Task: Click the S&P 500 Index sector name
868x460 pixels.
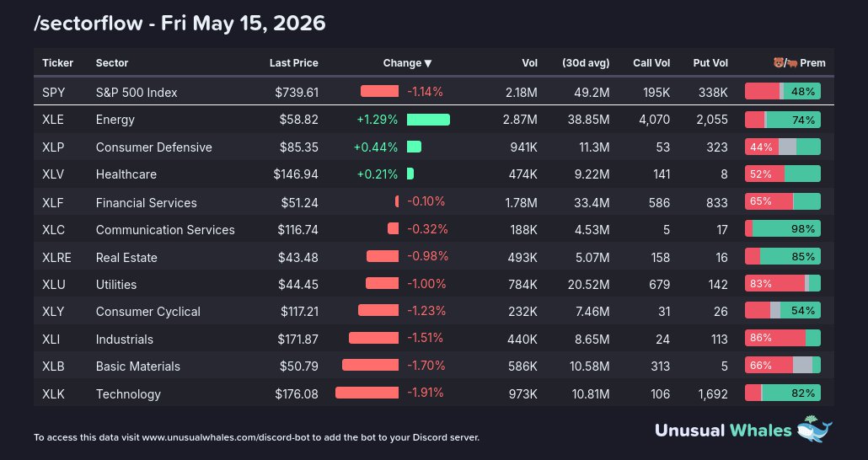Action: click(x=137, y=93)
